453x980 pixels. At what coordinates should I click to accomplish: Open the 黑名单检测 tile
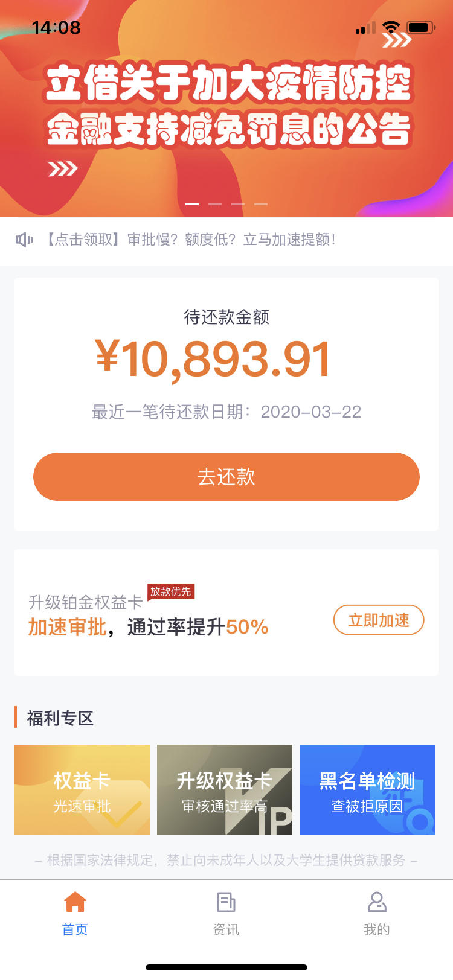tap(367, 790)
